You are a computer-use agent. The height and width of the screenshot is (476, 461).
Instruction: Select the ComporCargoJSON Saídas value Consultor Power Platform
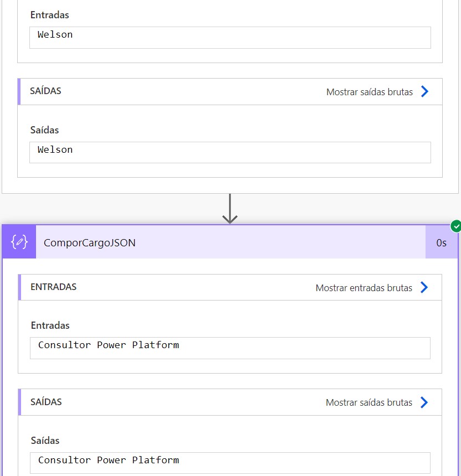tap(109, 460)
